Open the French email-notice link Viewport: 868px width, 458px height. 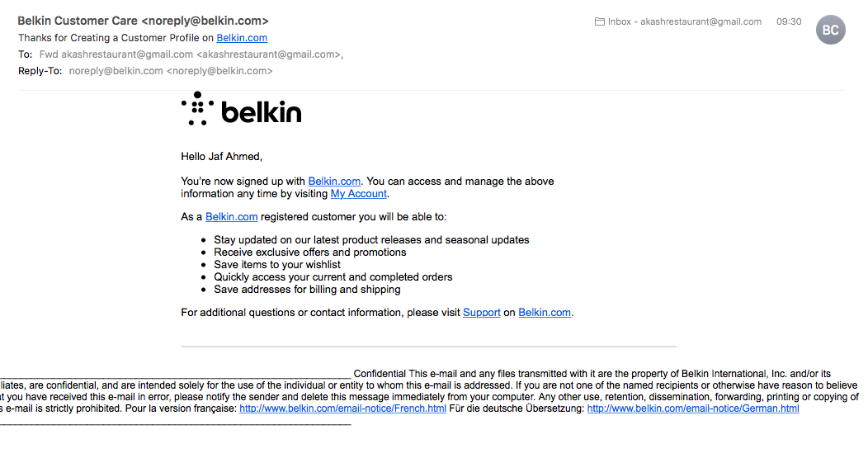point(342,408)
